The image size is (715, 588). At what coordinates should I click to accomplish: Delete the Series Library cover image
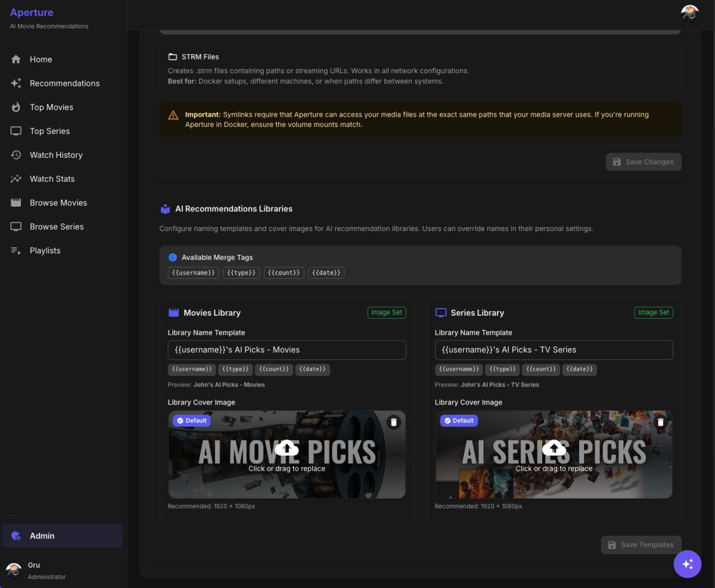click(660, 421)
